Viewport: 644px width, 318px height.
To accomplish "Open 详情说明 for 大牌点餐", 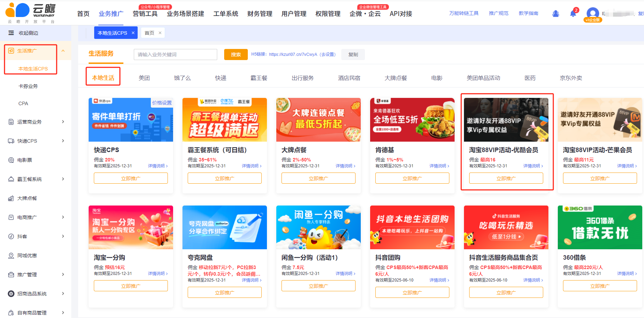I will click(x=345, y=166).
